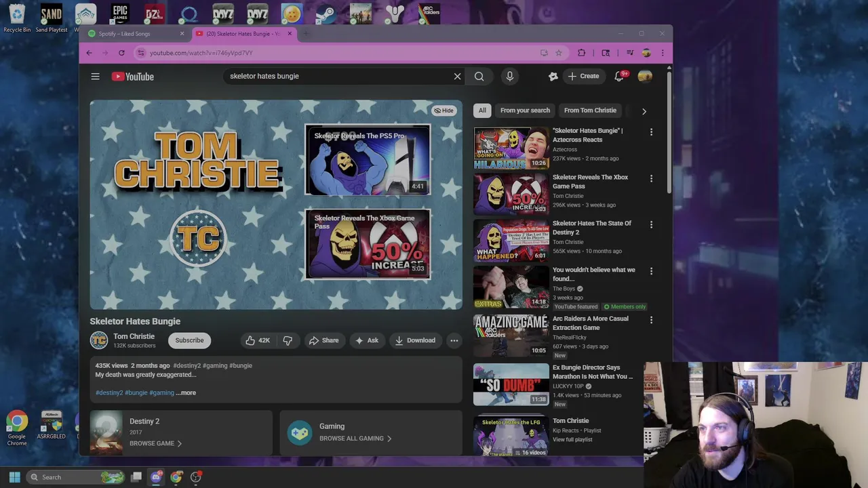Open "You wouldn't believe what we found" thumbnail
Image resolution: width=868 pixels, height=488 pixels.
point(511,287)
